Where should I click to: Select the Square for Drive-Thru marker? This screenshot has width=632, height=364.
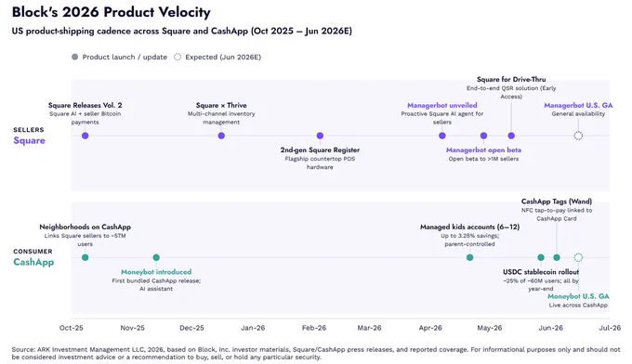pyautogui.click(x=511, y=136)
